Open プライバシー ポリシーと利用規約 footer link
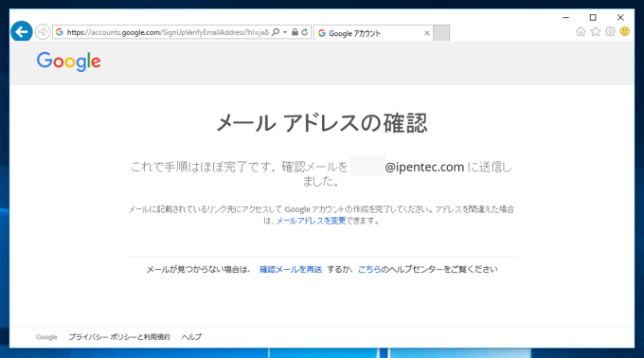The image size is (644, 358). point(119,337)
